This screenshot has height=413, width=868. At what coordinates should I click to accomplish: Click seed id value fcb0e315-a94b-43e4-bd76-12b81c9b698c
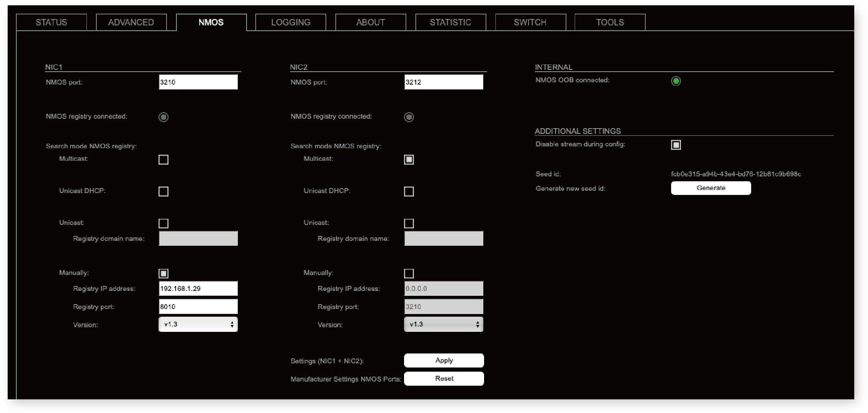point(736,174)
